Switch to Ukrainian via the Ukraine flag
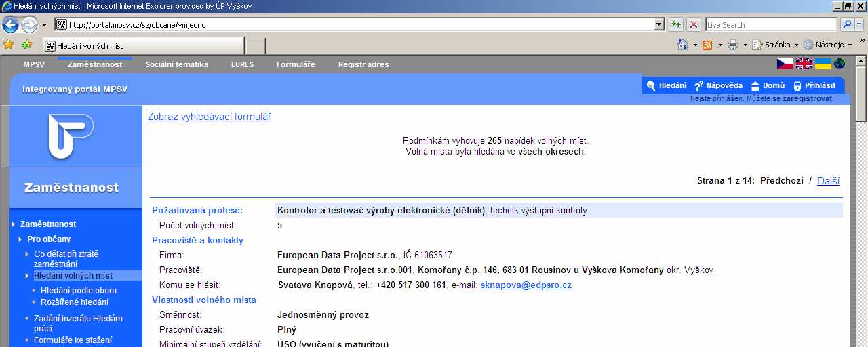This screenshot has height=347, width=868. pos(823,64)
